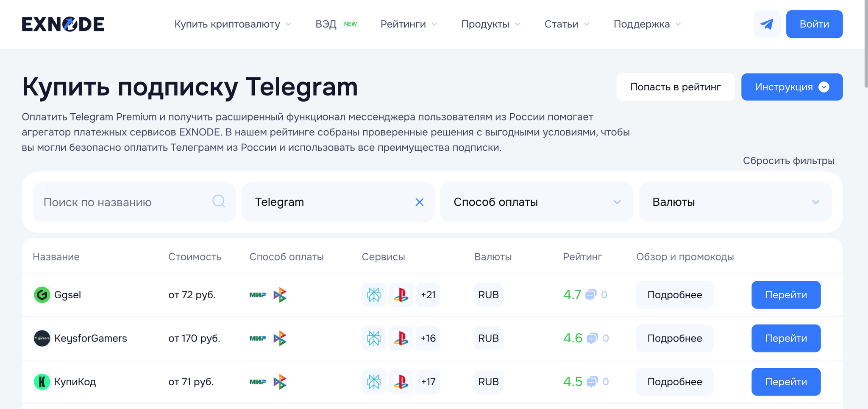Click PlayStation service icon in Ggsel row
The image size is (868, 409).
pos(401,295)
